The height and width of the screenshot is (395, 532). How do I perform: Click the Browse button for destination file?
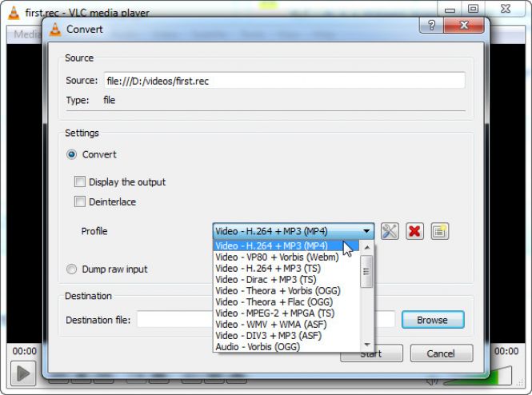tap(433, 320)
